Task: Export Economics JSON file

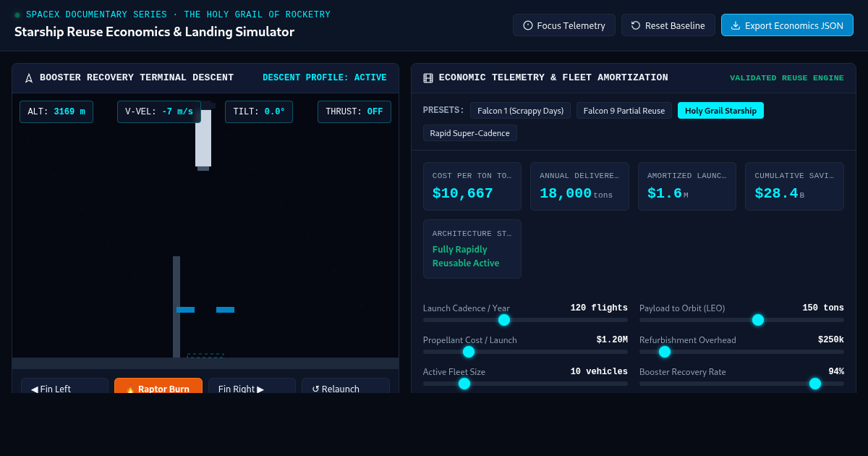Action: 787,25
